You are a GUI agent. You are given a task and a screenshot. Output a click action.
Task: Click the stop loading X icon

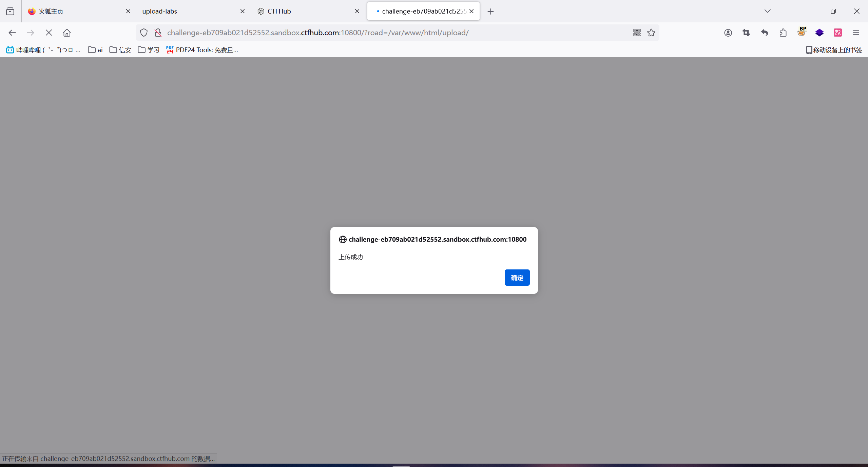(49, 33)
